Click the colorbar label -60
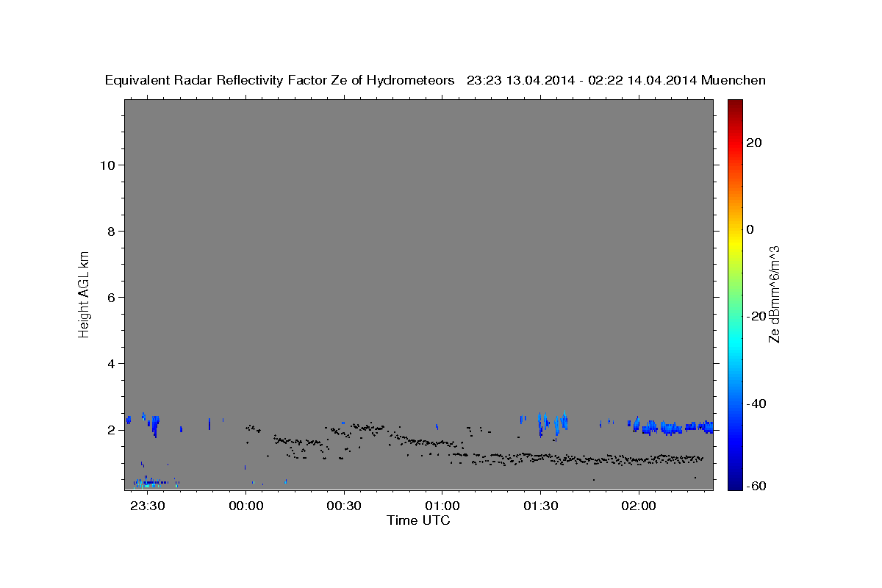 click(756, 487)
